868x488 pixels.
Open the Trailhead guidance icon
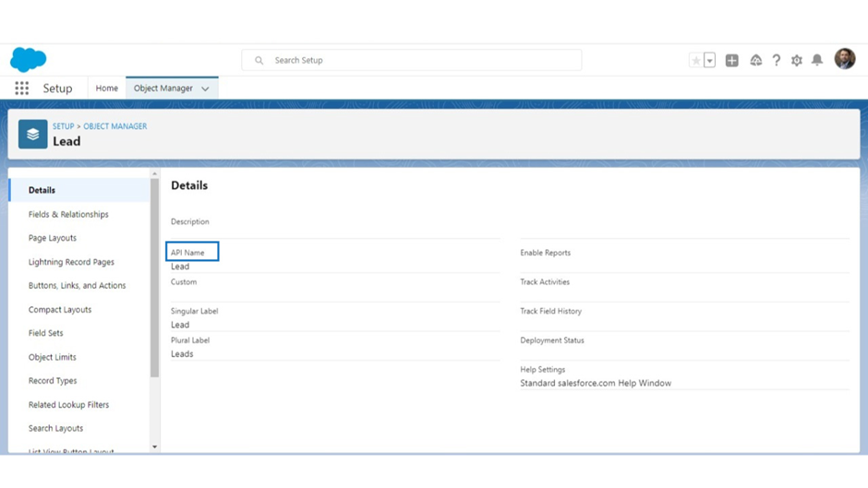pos(755,60)
